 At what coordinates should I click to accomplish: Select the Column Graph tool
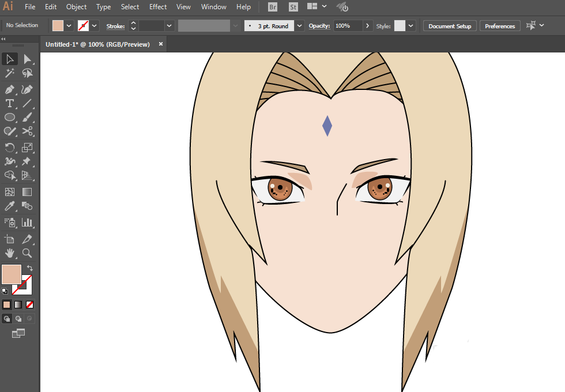pyautogui.click(x=27, y=223)
